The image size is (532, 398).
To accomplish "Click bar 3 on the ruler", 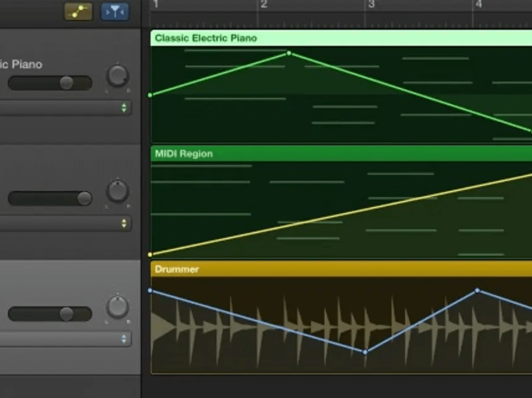I will tap(371, 5).
